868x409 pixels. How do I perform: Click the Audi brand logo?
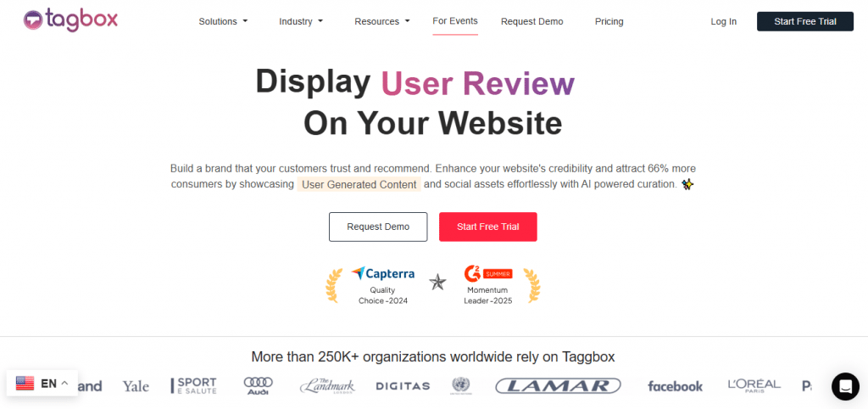(258, 386)
